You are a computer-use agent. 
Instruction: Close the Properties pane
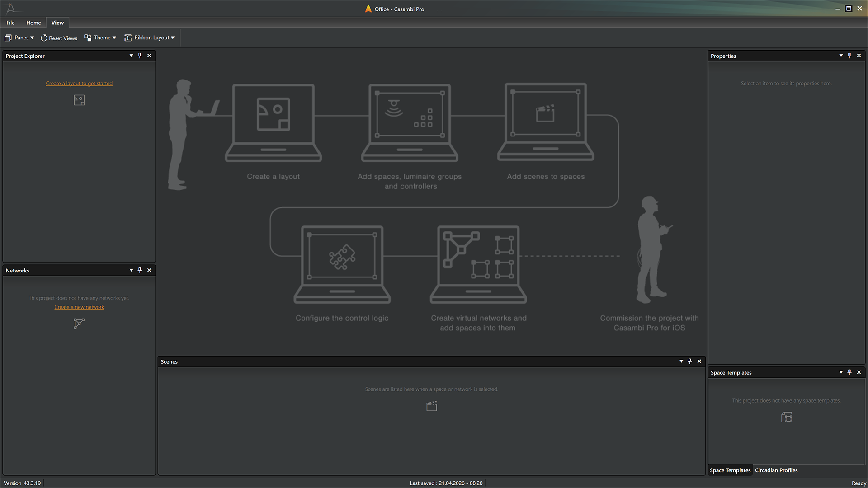[859, 56]
